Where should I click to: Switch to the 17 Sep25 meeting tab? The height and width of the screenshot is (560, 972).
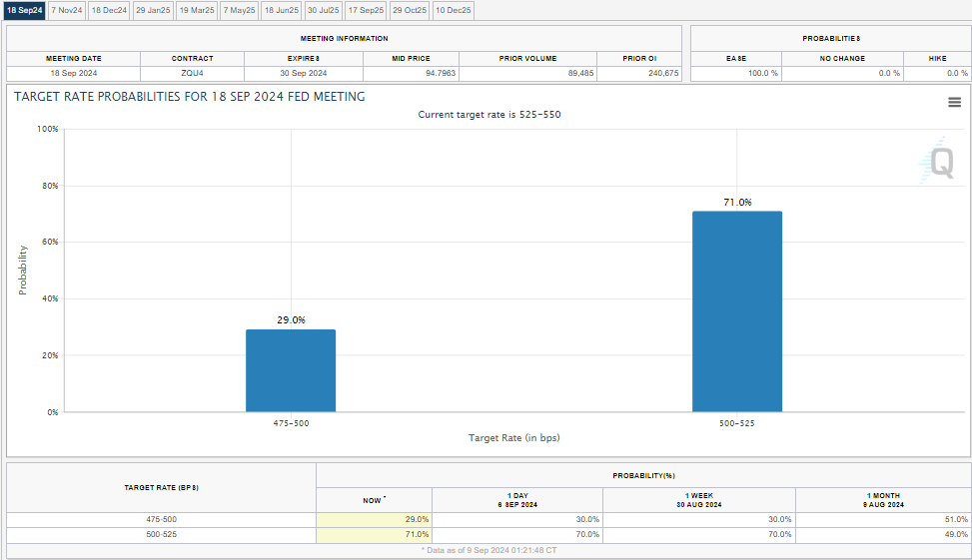pyautogui.click(x=366, y=10)
